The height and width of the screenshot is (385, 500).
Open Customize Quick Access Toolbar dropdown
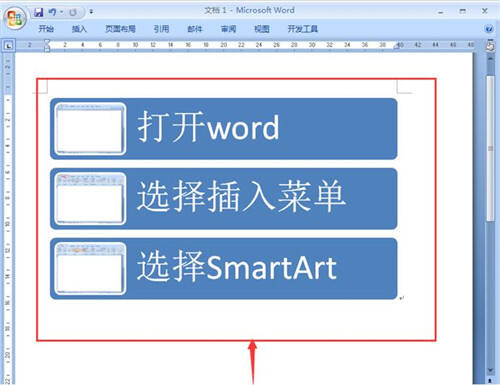click(91, 12)
